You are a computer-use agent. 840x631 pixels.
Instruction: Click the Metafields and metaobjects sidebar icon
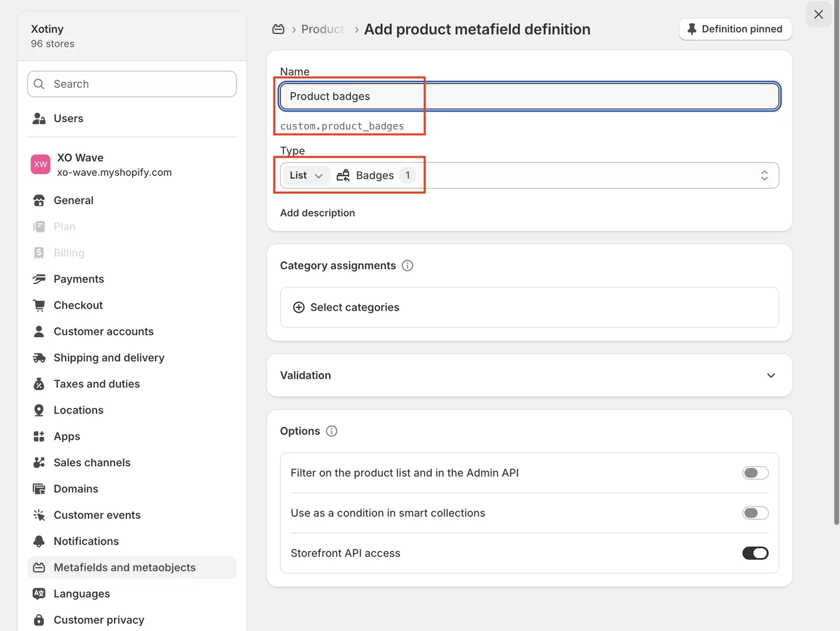coord(39,568)
